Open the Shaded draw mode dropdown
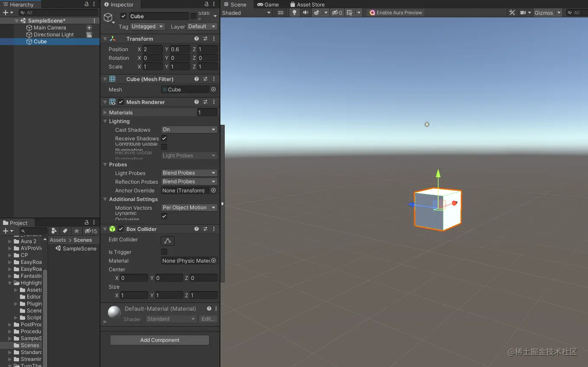 (x=247, y=13)
